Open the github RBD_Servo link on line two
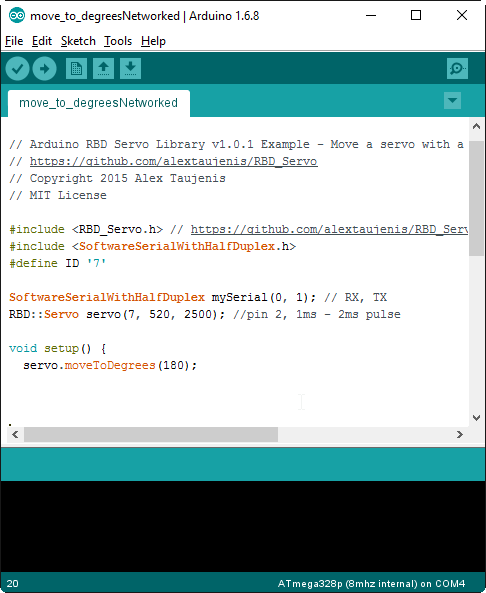 174,161
